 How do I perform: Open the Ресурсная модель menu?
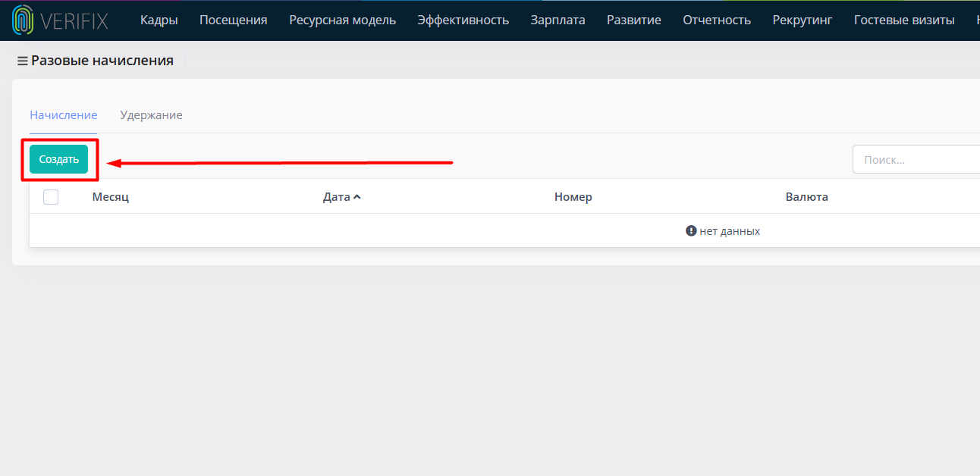pyautogui.click(x=343, y=20)
